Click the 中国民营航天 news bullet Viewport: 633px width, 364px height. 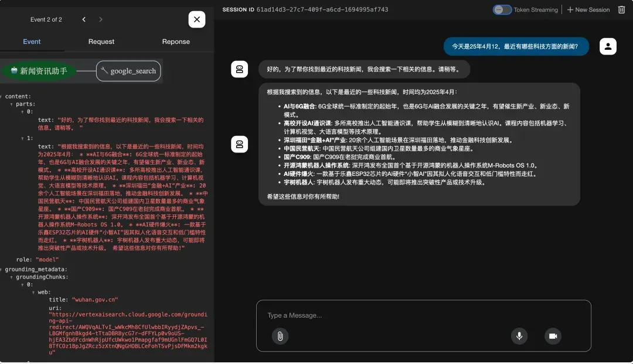[378, 148]
